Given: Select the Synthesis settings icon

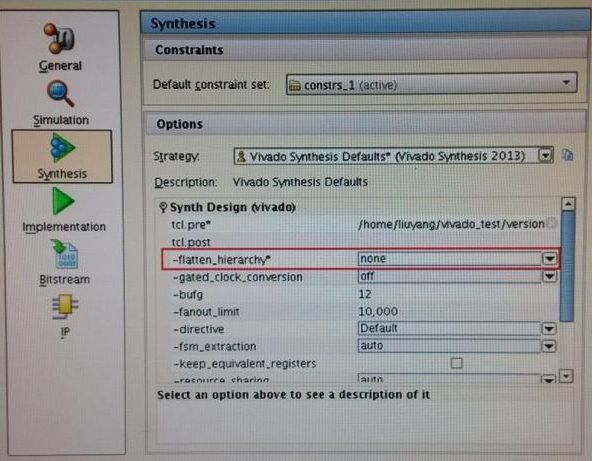Looking at the screenshot, I should tap(62, 147).
